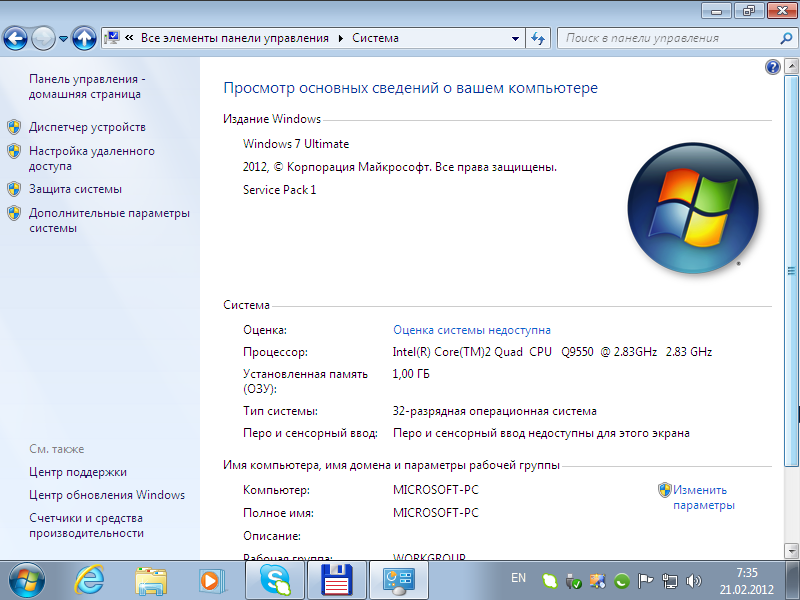Click 'MICROSOFT-PC' next to 'Компьютер:'
The height and width of the screenshot is (600, 800).
(436, 490)
